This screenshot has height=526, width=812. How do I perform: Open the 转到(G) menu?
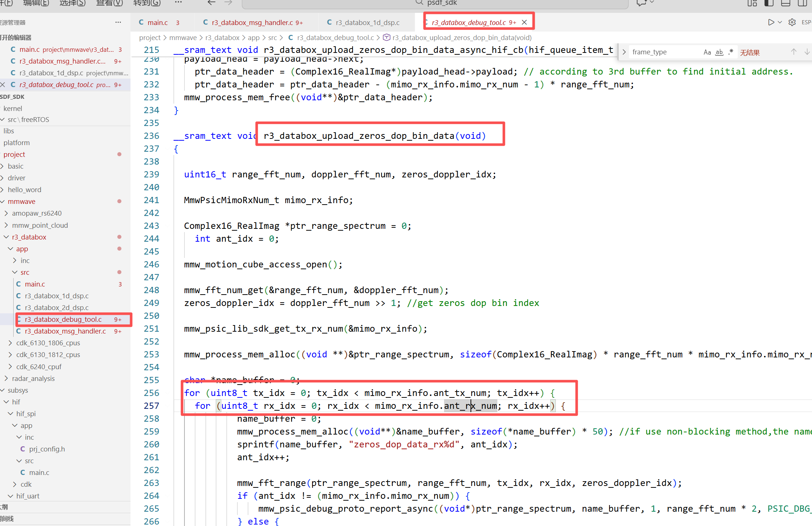(x=147, y=3)
